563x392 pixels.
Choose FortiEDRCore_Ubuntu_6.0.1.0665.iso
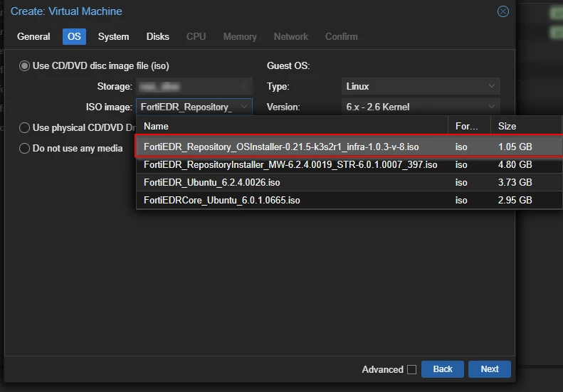[x=349, y=201]
